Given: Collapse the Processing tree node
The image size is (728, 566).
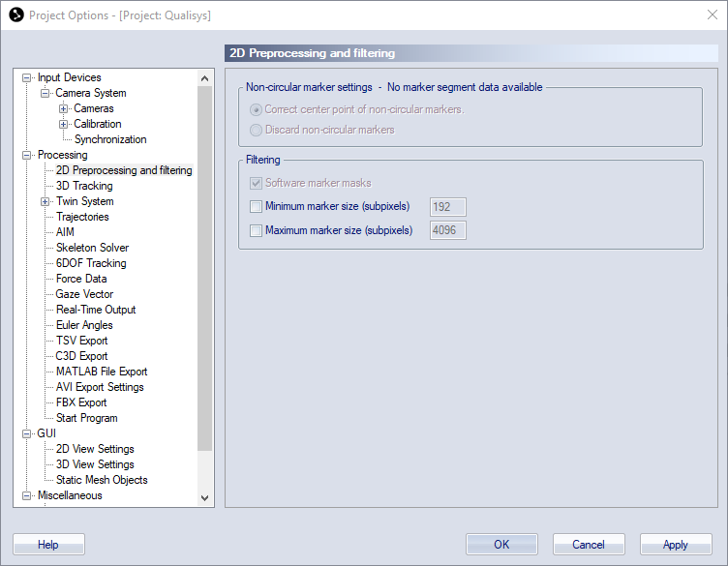Looking at the screenshot, I should click(x=27, y=155).
